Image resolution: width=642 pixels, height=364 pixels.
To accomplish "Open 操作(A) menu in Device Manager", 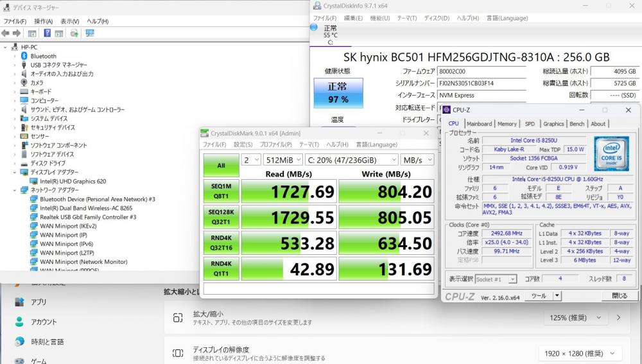I will 44,21.
